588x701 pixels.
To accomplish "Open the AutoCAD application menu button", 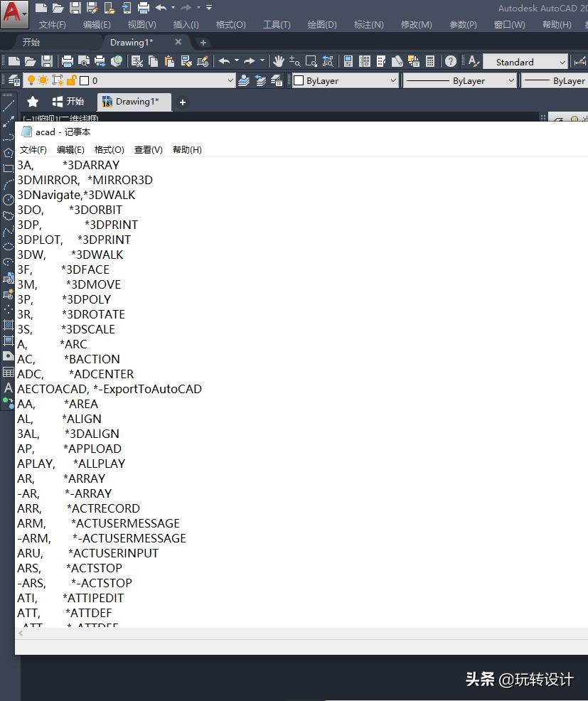I will (14, 14).
